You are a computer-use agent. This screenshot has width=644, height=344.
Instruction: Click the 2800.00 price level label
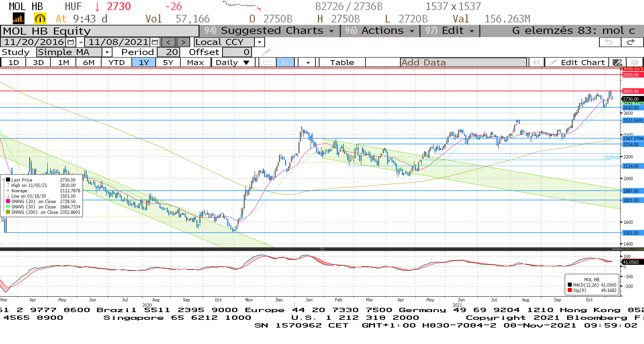633,91
